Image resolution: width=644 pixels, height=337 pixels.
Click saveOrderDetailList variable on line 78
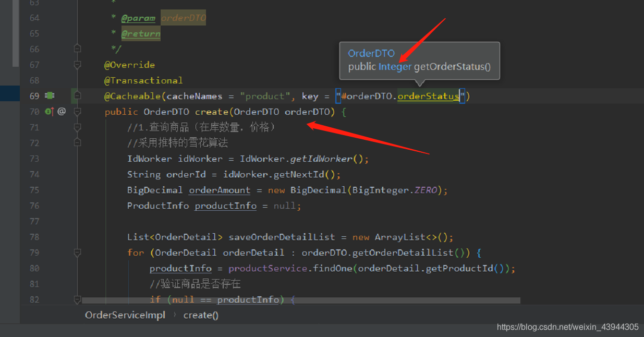(282, 237)
